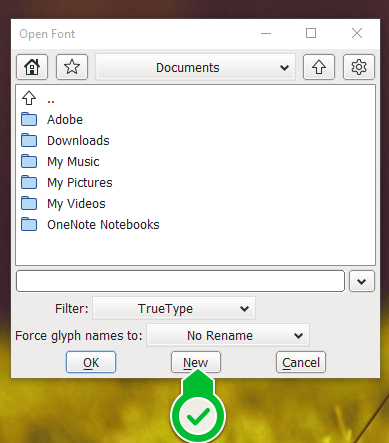Click the Cancel button
This screenshot has width=389, height=443.
tap(301, 362)
